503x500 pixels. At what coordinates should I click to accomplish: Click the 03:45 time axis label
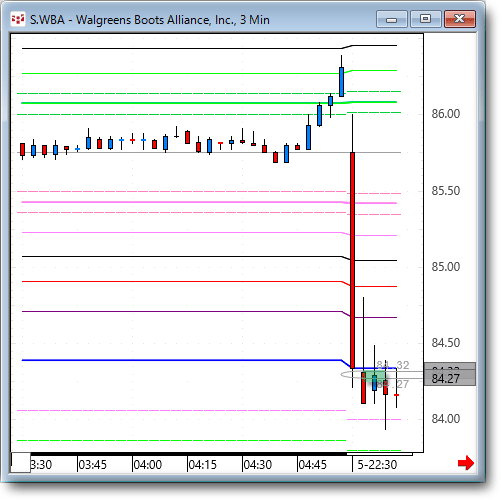coord(93,464)
